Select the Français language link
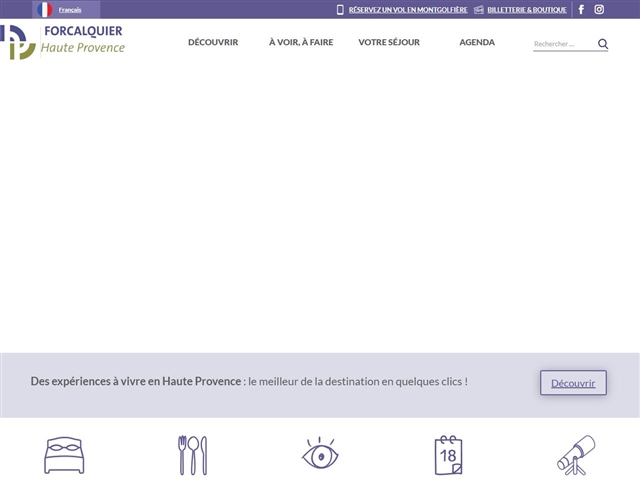 click(70, 10)
